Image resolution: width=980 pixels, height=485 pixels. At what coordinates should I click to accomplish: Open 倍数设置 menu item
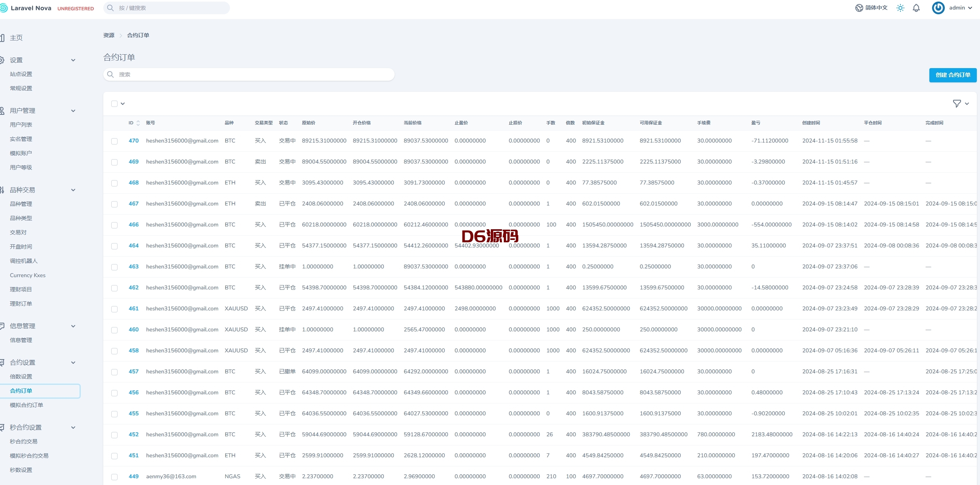tap(21, 377)
